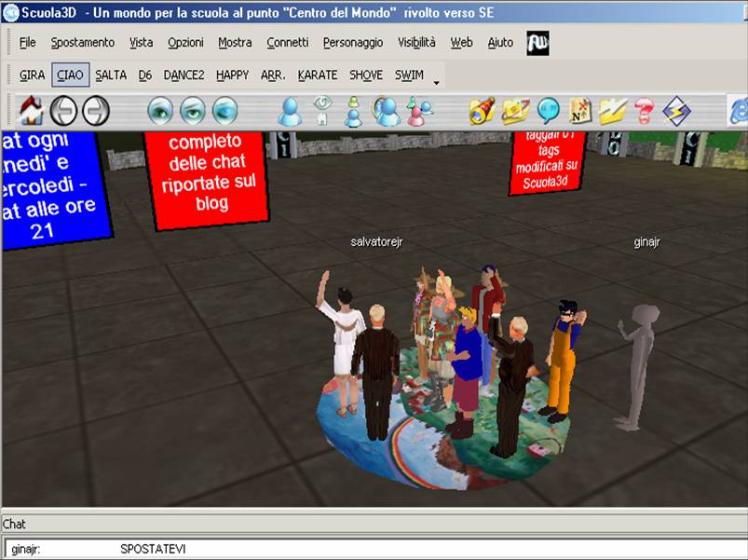Trigger the CIAO gesture
This screenshot has width=748, height=560.
pos(70,75)
